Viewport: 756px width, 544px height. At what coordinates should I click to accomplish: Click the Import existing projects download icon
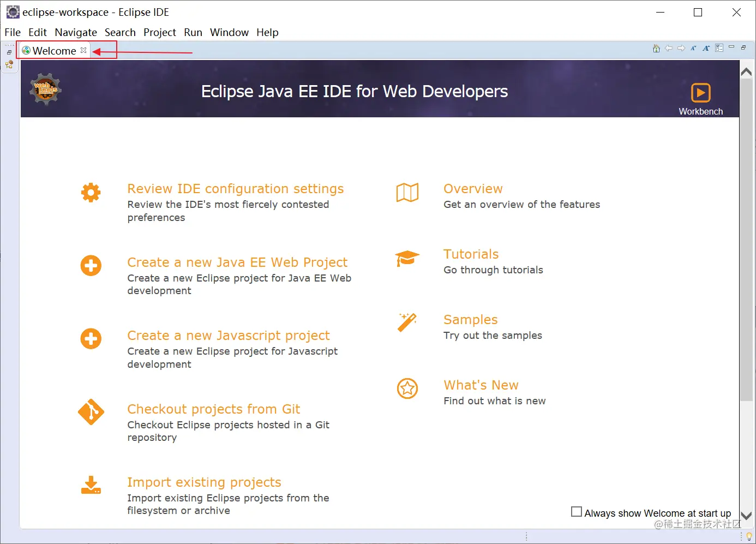(x=91, y=485)
